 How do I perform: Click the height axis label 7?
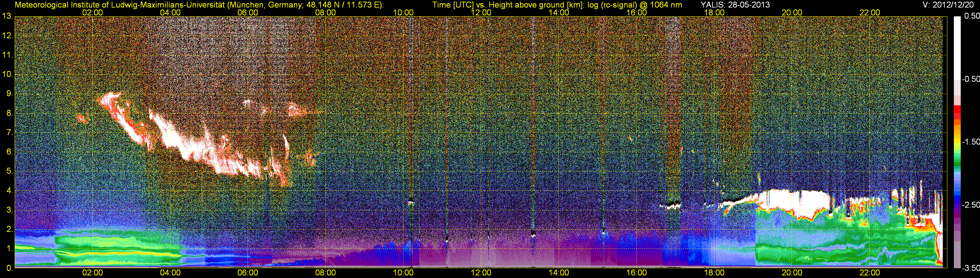[x=9, y=132]
